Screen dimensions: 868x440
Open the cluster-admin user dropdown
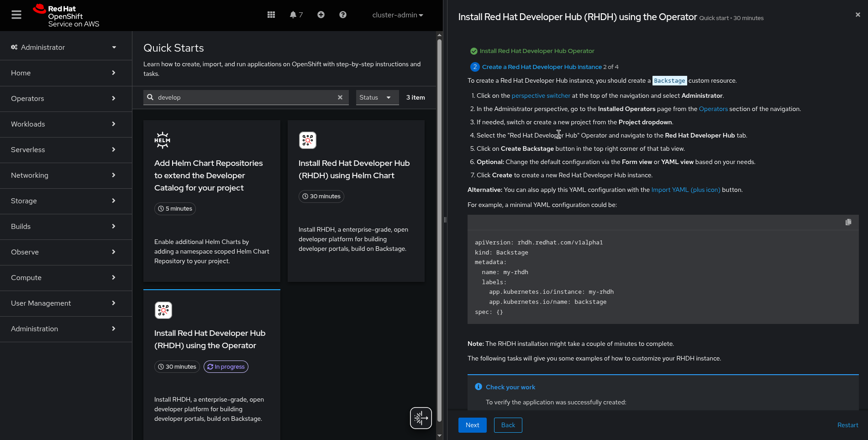click(397, 15)
